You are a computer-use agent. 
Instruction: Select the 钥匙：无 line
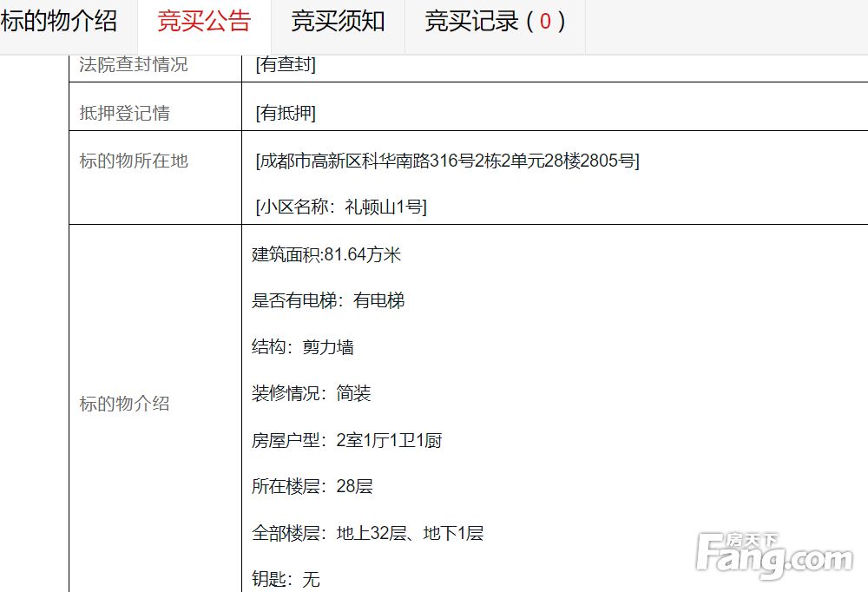pos(286,579)
